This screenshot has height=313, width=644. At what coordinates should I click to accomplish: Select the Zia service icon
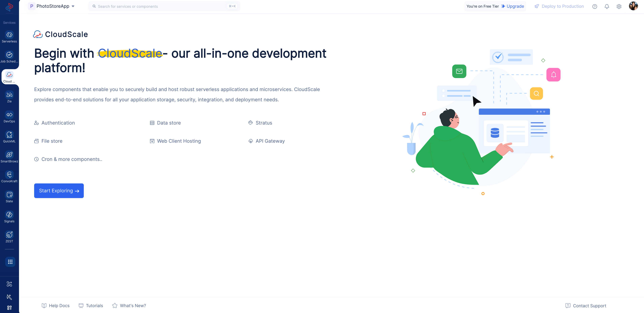coord(9,95)
